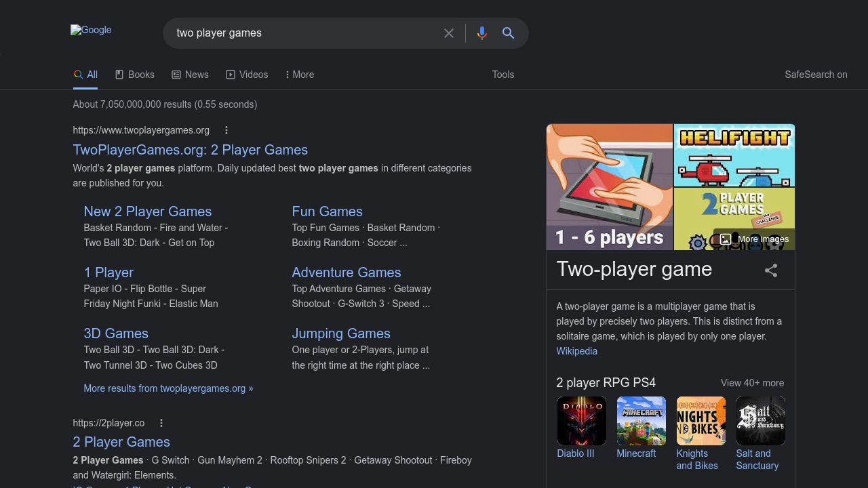Viewport: 868px width, 488px height.
Task: Click the https://2player.co URL text
Action: click(108, 423)
